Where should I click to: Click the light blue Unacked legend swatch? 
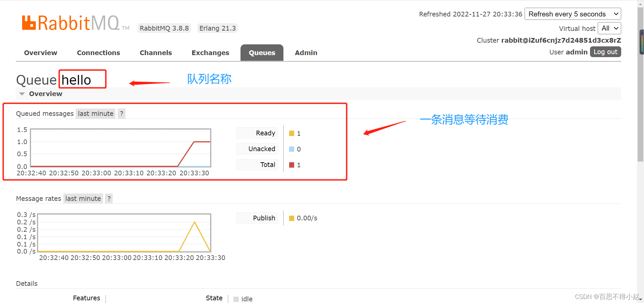click(x=291, y=149)
